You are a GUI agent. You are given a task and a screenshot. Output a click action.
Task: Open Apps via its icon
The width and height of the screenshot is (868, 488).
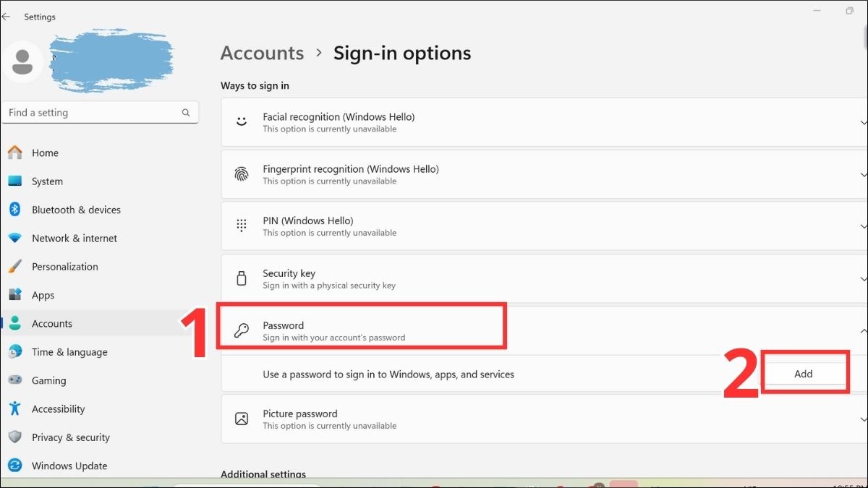pyautogui.click(x=14, y=295)
